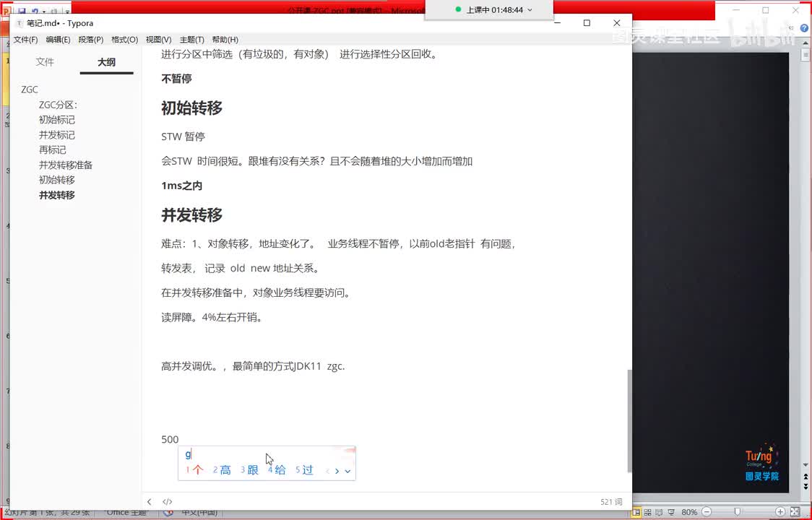
Task: Click the PowerPoint application icon
Action: pyautogui.click(x=7, y=10)
